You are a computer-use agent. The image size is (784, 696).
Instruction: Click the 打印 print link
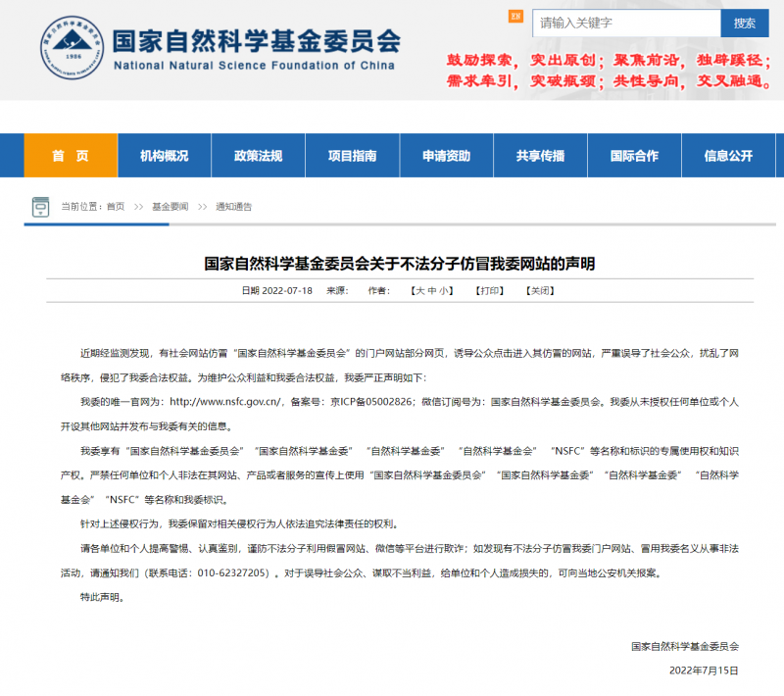pyautogui.click(x=489, y=291)
